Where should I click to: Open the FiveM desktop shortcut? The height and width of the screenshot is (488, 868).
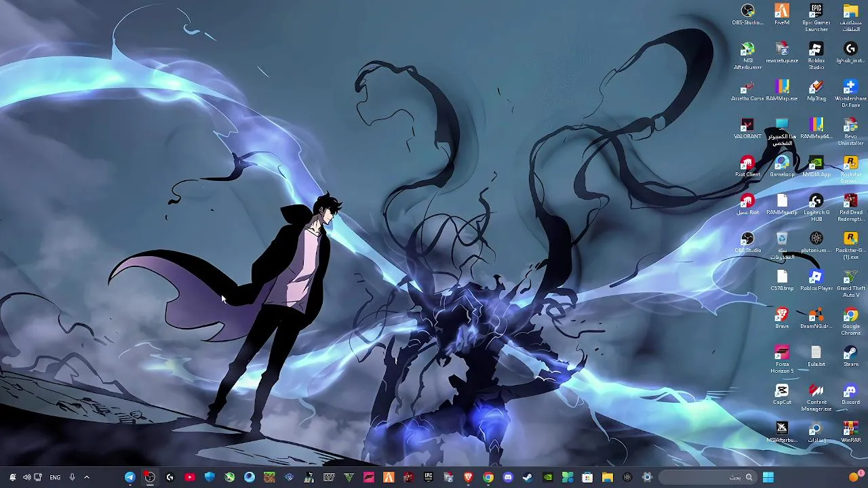coord(782,14)
